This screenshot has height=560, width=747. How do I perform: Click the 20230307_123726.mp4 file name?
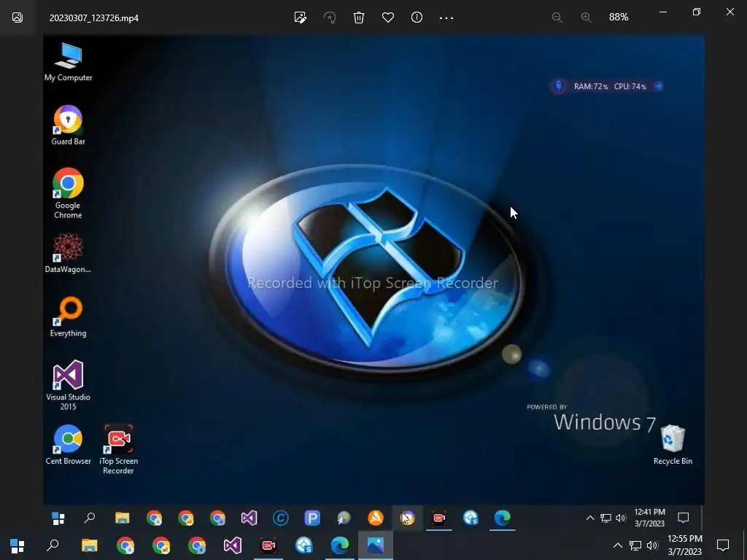click(94, 18)
